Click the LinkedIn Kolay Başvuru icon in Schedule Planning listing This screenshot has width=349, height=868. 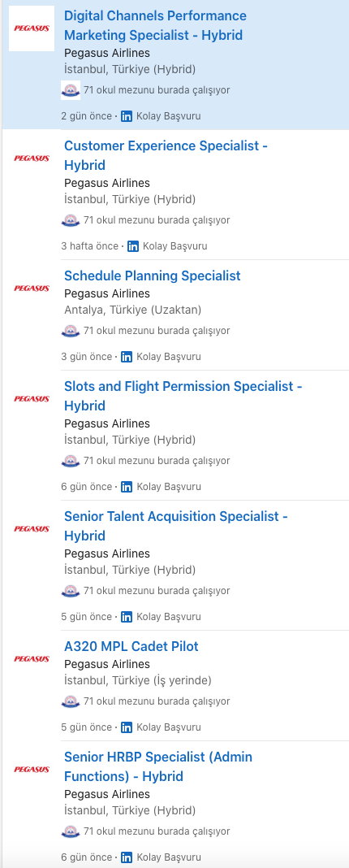pos(127,357)
